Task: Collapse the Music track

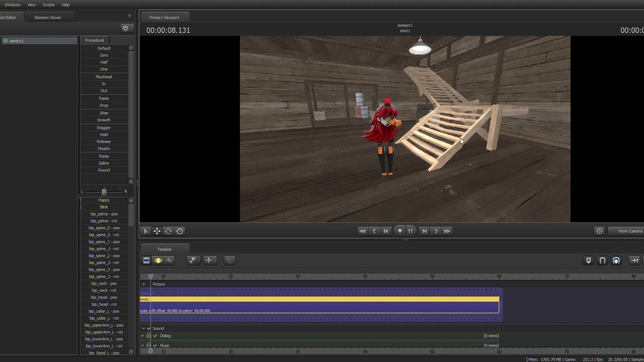Action: [x=143, y=345]
